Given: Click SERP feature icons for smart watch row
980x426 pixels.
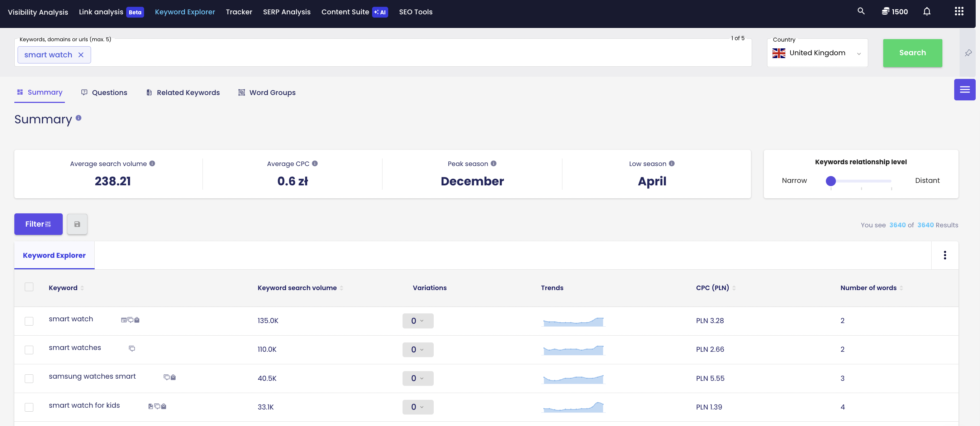Looking at the screenshot, I should tap(130, 320).
